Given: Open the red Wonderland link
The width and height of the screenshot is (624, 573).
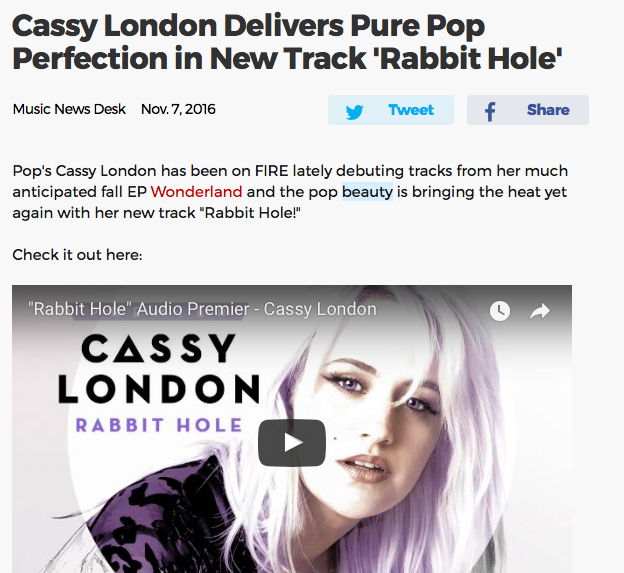Looking at the screenshot, I should [196, 192].
